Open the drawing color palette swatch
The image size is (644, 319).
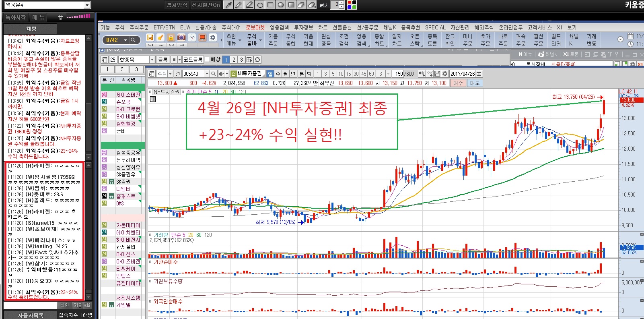(x=352, y=5)
